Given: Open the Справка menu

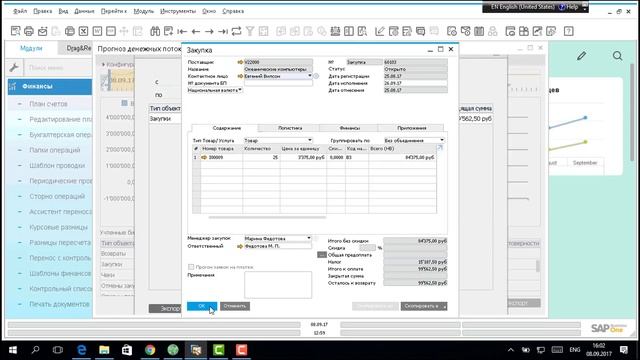Looking at the screenshot, I should point(233,11).
